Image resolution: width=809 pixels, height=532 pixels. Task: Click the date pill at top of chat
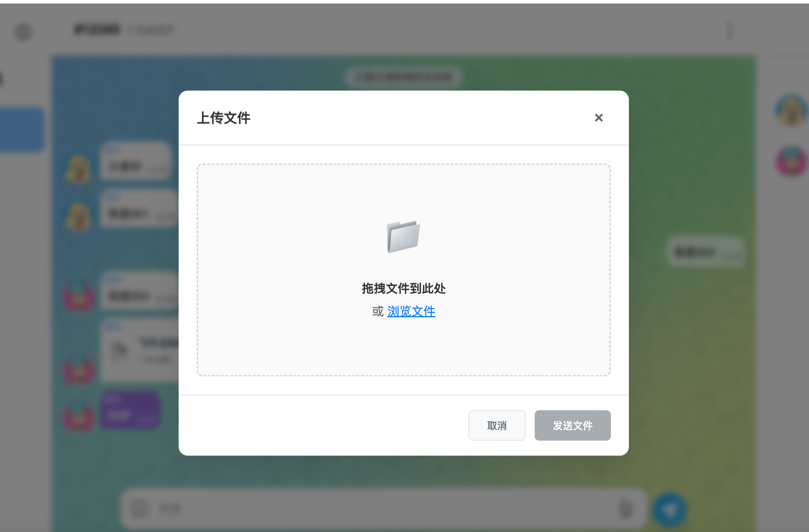point(403,77)
